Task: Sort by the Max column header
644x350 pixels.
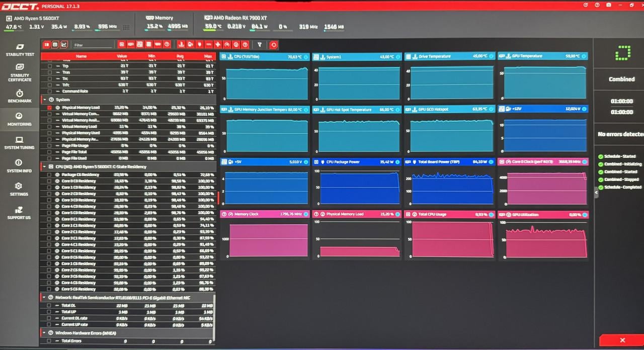Action: click(x=208, y=56)
